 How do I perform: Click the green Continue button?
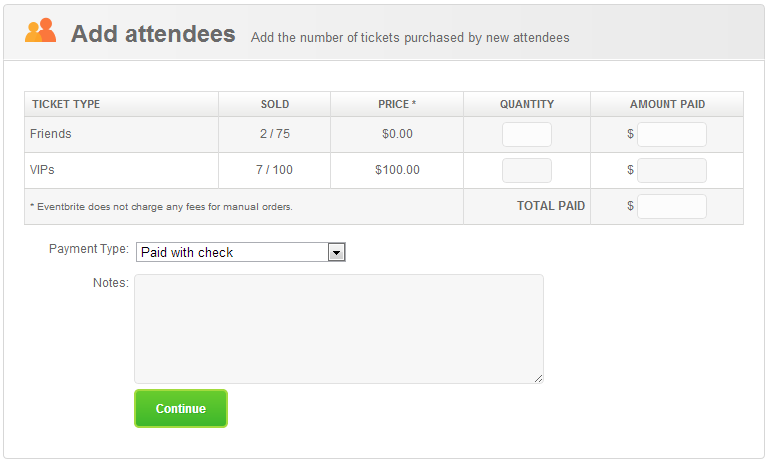(181, 409)
